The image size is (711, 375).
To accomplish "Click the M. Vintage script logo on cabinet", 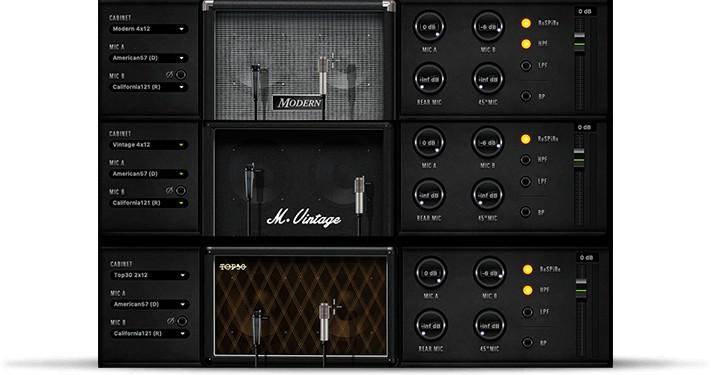I will click(x=304, y=219).
